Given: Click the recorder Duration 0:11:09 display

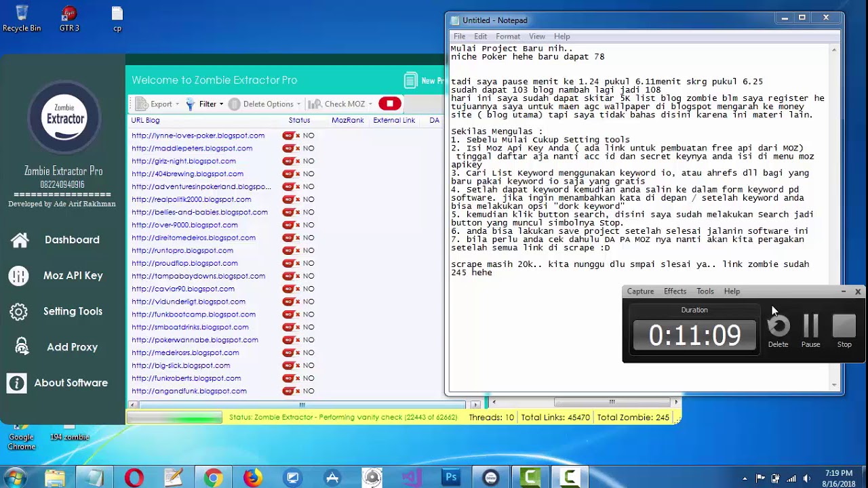Looking at the screenshot, I should click(694, 335).
